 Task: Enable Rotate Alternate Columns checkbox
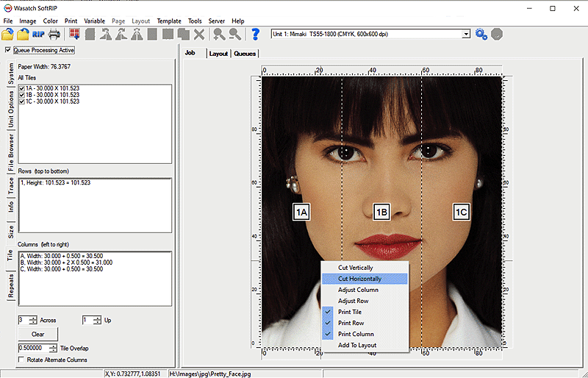(21, 360)
